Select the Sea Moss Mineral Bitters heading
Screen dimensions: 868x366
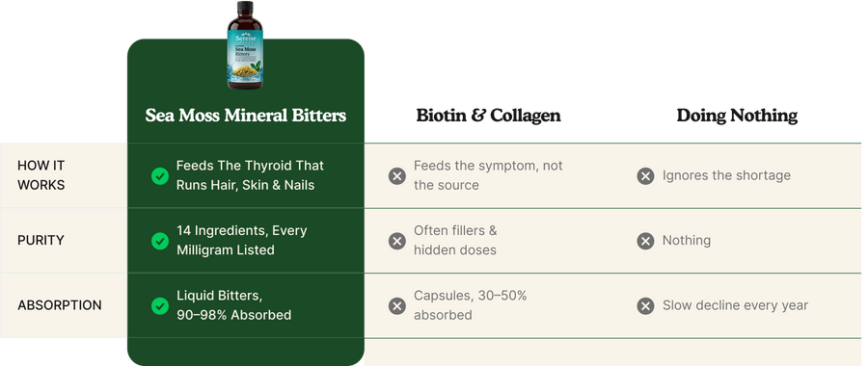coord(246,116)
